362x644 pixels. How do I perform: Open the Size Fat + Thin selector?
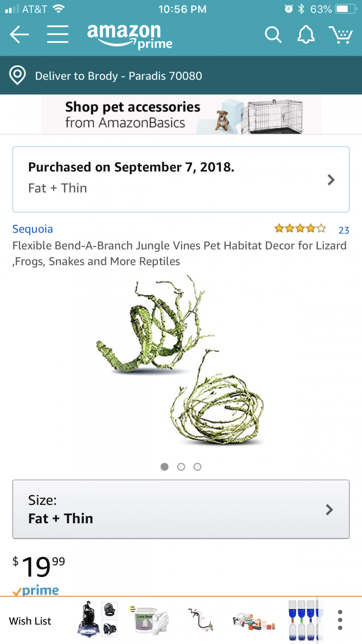(181, 509)
